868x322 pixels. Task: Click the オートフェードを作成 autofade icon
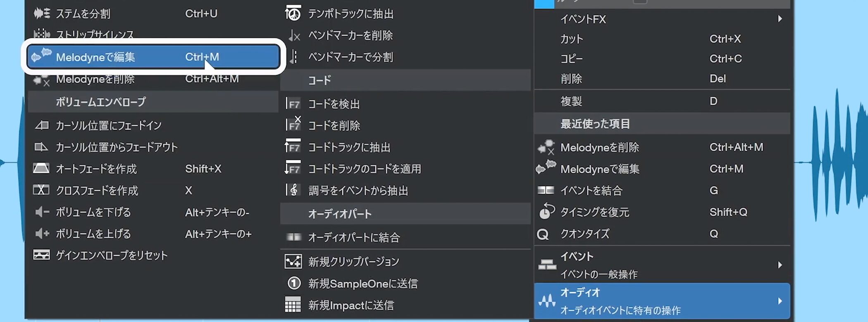coord(41,168)
